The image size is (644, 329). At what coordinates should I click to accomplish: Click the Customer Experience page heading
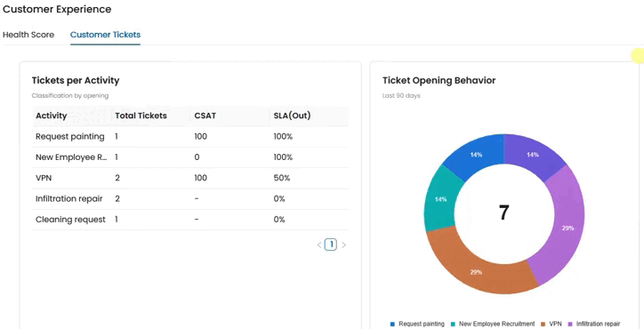[57, 9]
